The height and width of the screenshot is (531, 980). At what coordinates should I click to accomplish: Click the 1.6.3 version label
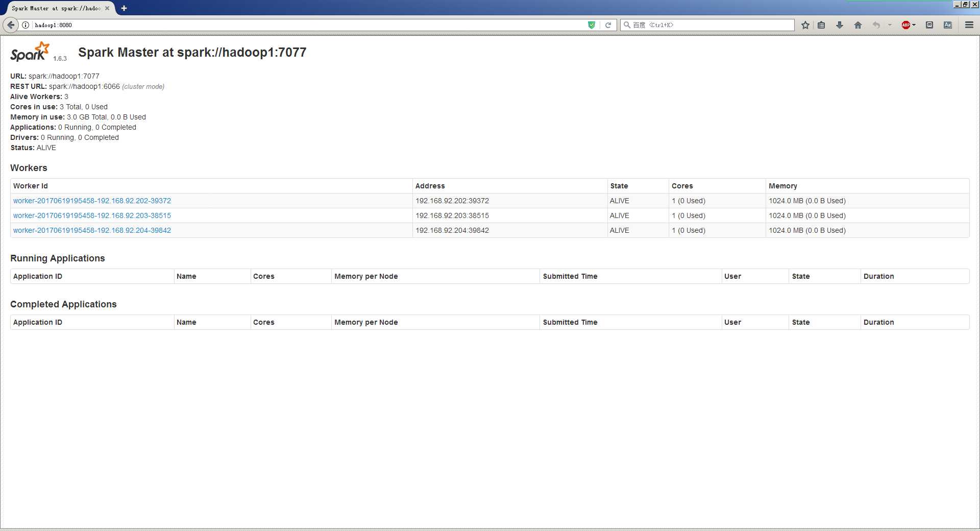(x=60, y=59)
